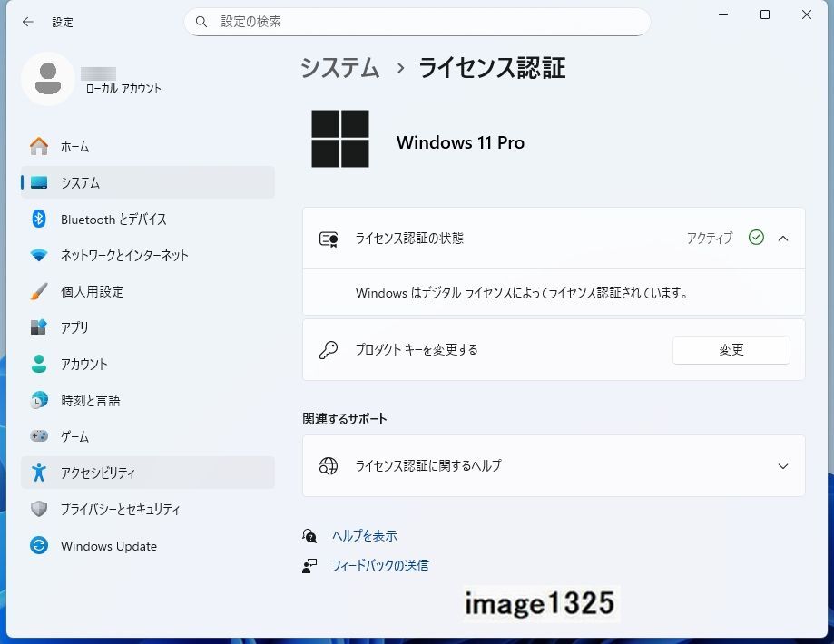Click the globe help icon
The image size is (834, 644).
click(x=329, y=466)
